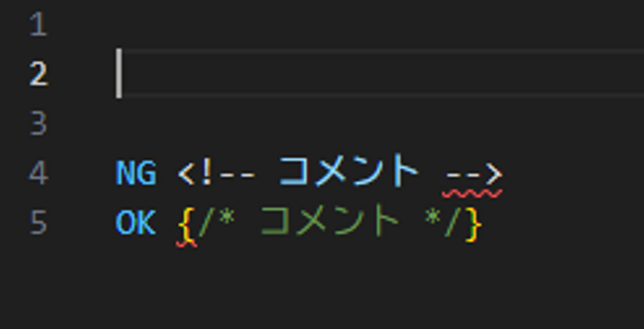Click line number 1 in the gutter
The width and height of the screenshot is (644, 329).
click(38, 25)
